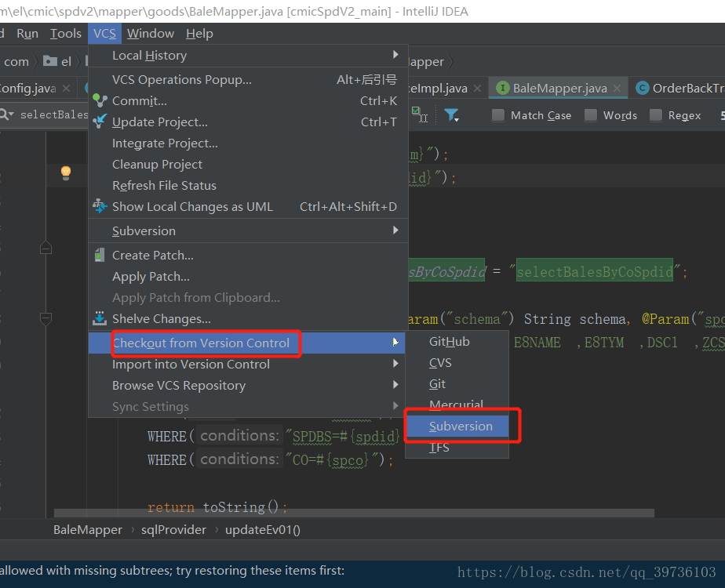Choose Cleanup Project menu item
Screen dimensions: 725x588
[248, 165]
